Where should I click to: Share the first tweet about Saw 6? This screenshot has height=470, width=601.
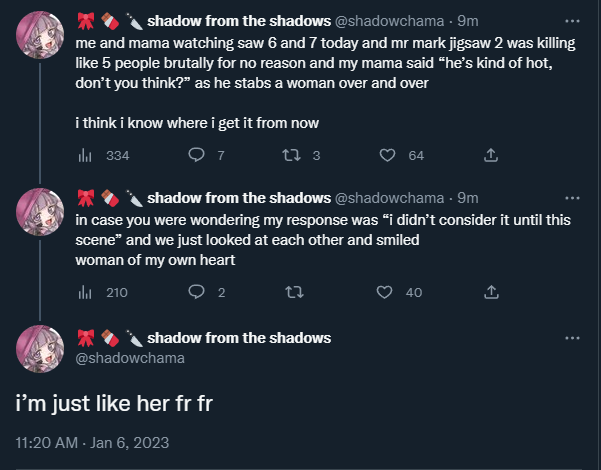click(x=491, y=155)
